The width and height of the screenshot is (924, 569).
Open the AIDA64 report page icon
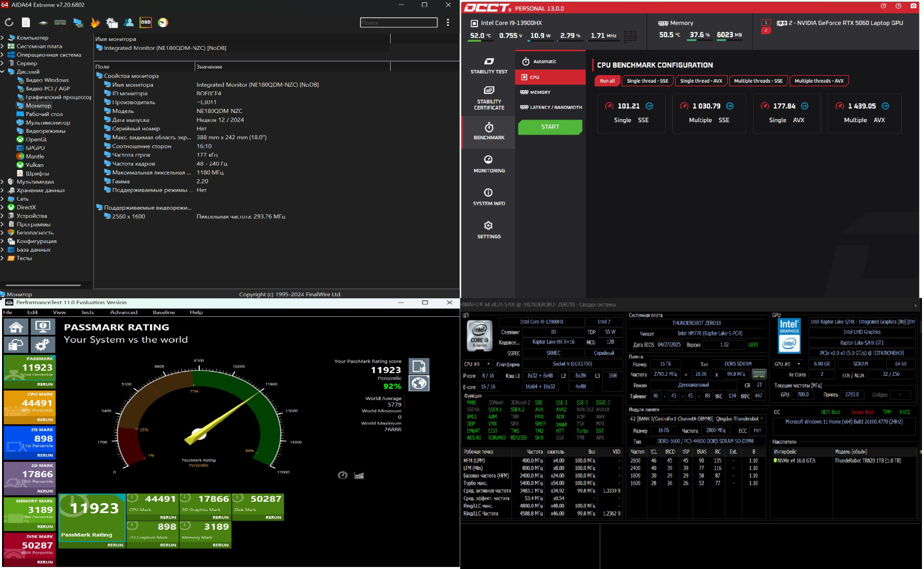(26, 22)
